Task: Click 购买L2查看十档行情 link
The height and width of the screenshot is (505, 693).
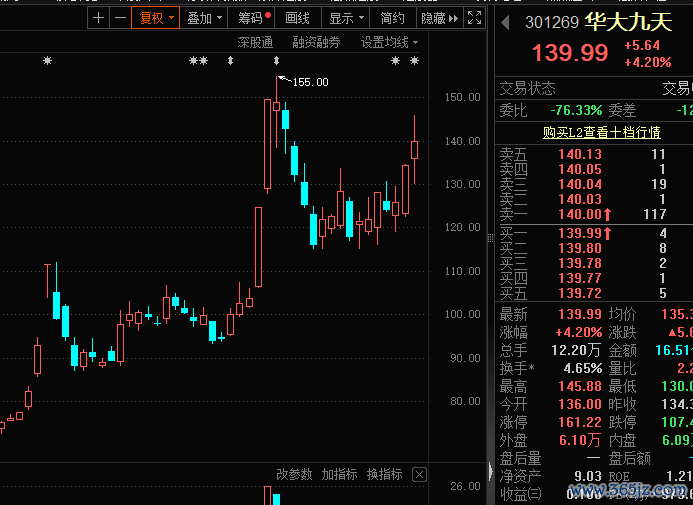Action: tap(601, 132)
